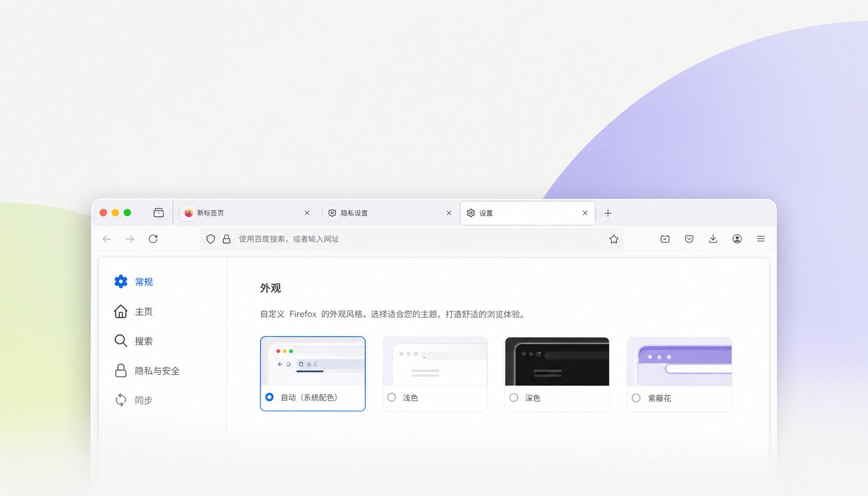Screen dimensions: 868x496
Task: Open the tab overview icon in the title bar
Action: (x=159, y=213)
